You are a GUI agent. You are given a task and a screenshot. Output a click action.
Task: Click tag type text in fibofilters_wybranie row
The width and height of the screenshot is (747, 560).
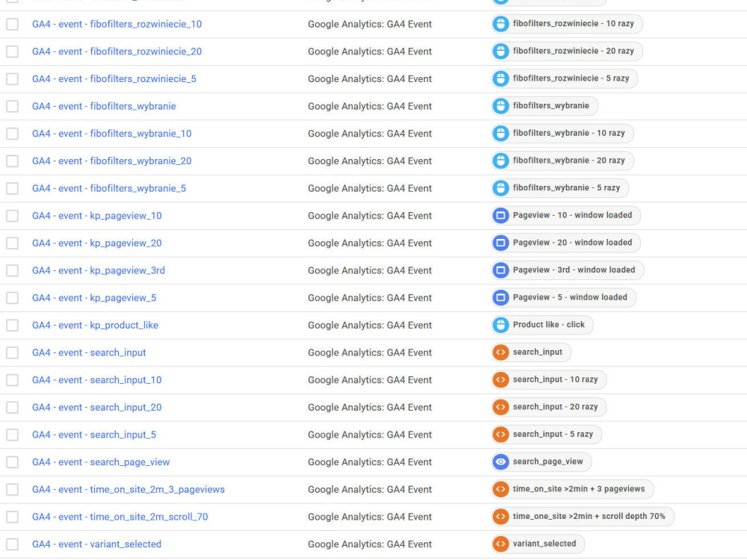370,106
